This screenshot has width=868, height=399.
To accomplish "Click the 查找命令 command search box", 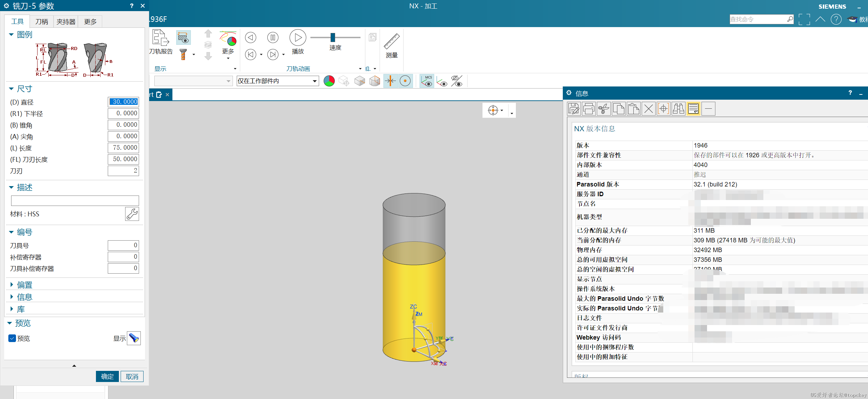I will click(x=761, y=19).
